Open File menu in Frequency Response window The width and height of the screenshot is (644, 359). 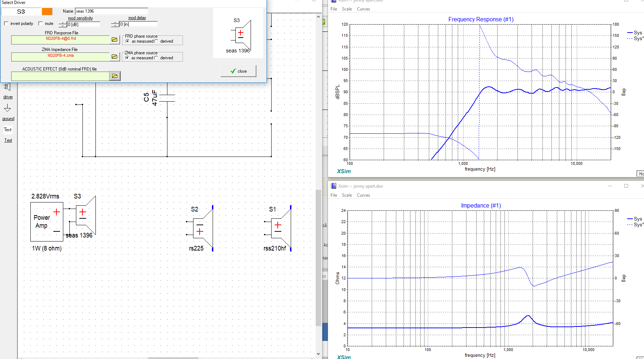coord(334,9)
